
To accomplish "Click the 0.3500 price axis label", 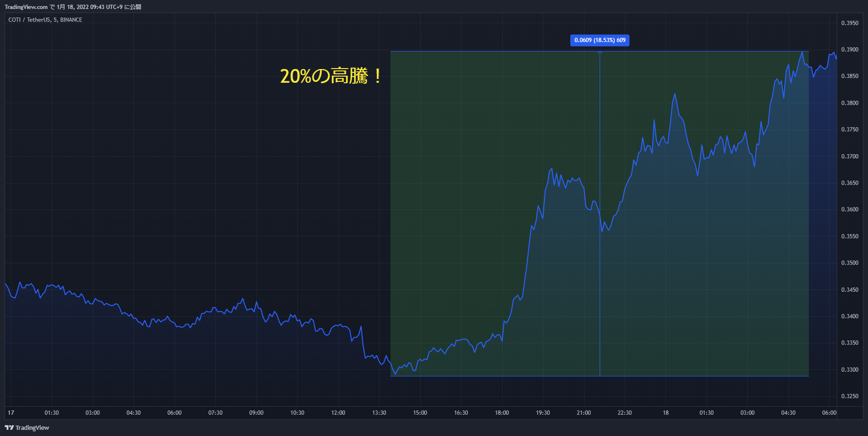I will click(850, 263).
